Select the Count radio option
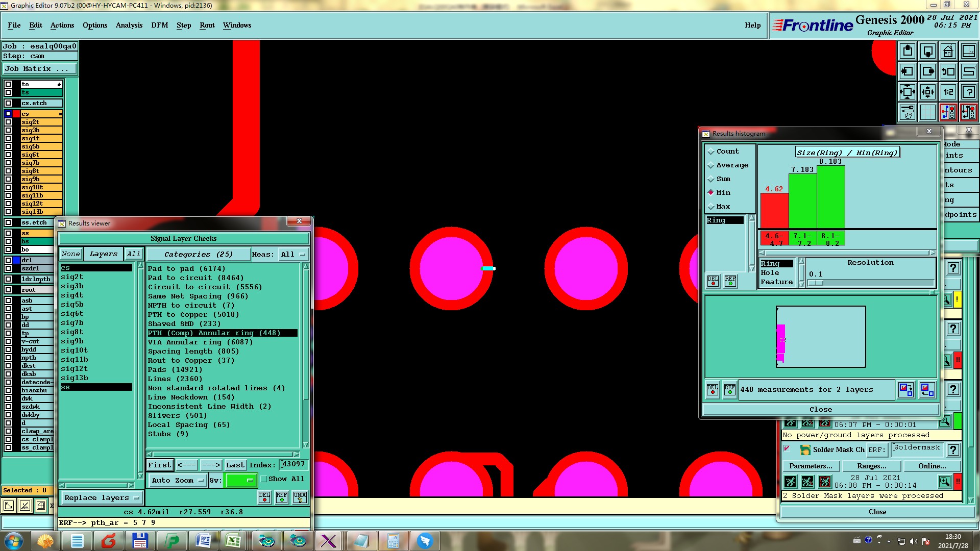 [711, 152]
